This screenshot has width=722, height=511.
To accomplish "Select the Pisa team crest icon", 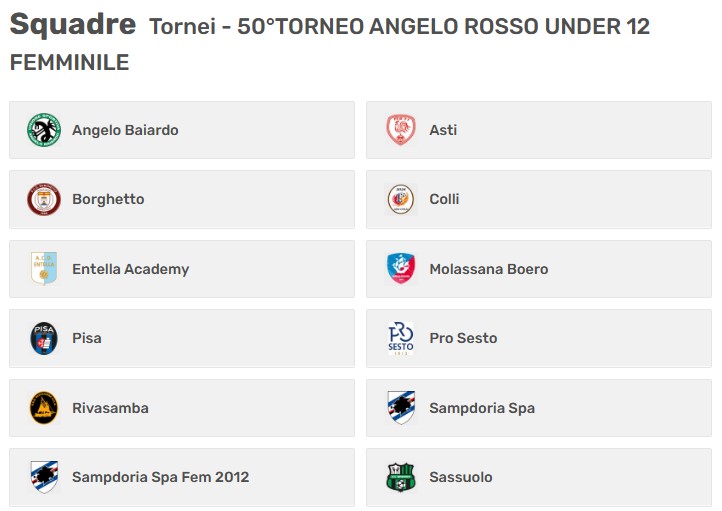I will 44,338.
